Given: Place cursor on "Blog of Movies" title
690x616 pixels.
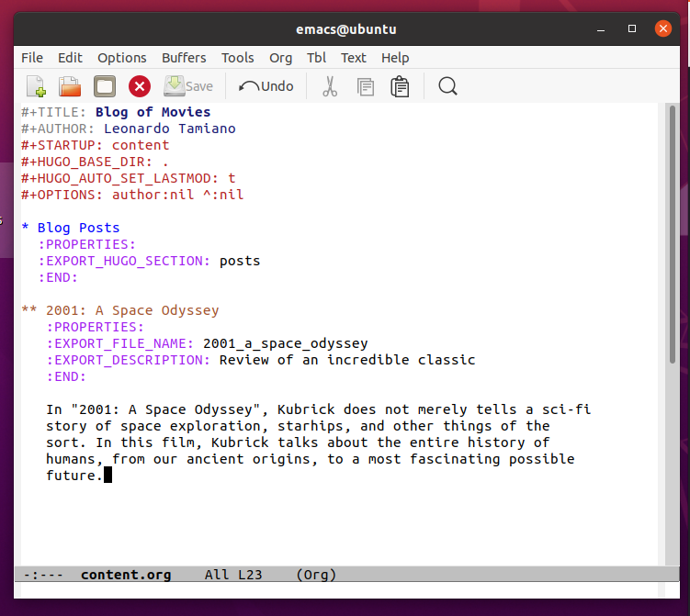Looking at the screenshot, I should point(153,112).
